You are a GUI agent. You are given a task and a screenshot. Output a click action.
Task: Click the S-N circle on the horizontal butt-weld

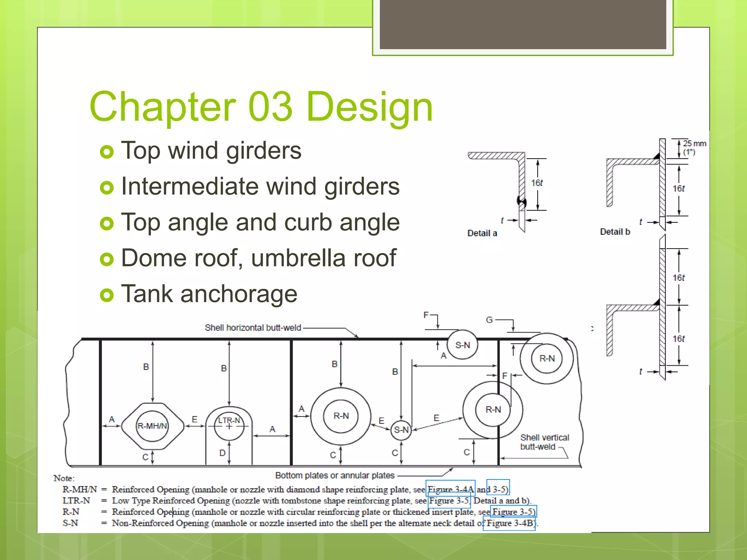[x=462, y=345]
